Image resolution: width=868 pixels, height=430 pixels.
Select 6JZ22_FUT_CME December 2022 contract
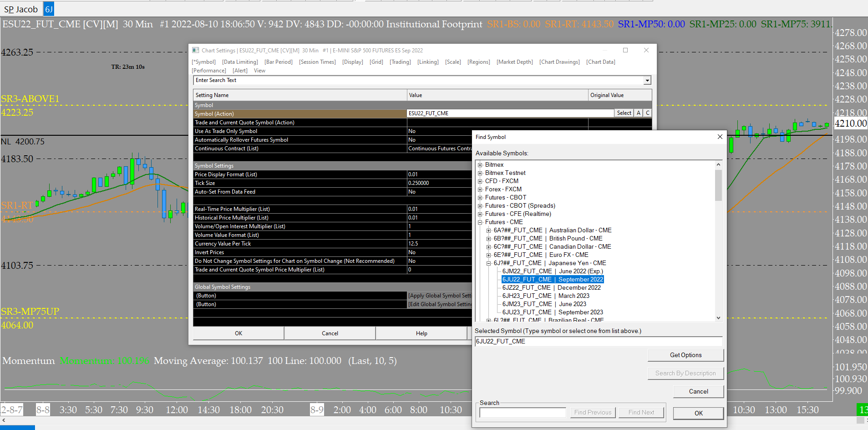pos(551,288)
